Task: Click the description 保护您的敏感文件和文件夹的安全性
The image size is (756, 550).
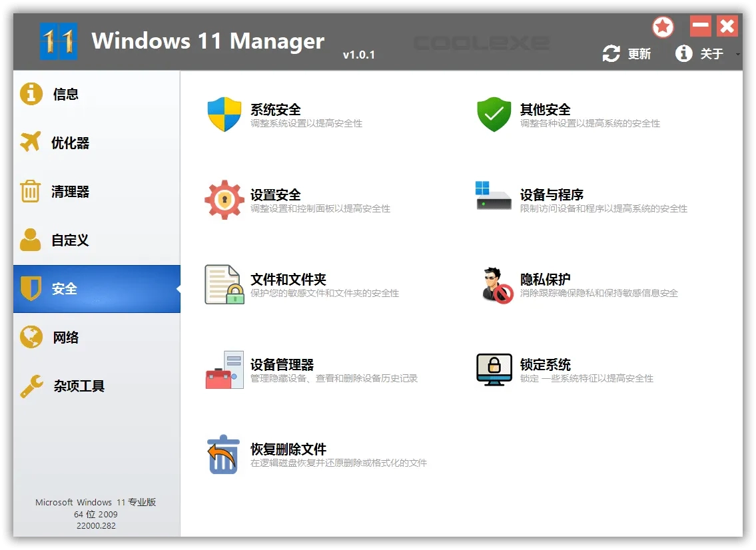Action: [324, 293]
